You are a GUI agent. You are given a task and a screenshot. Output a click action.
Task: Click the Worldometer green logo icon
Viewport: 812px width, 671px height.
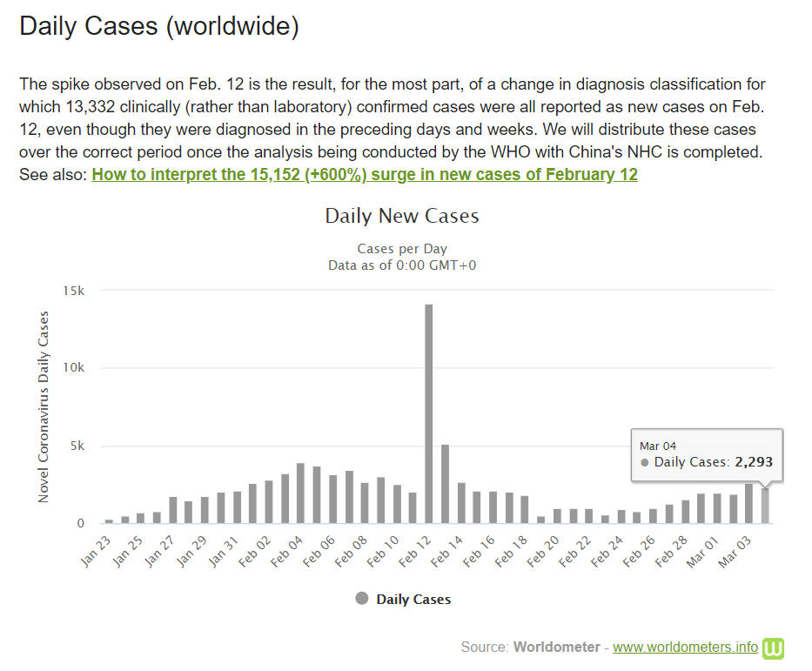(774, 648)
